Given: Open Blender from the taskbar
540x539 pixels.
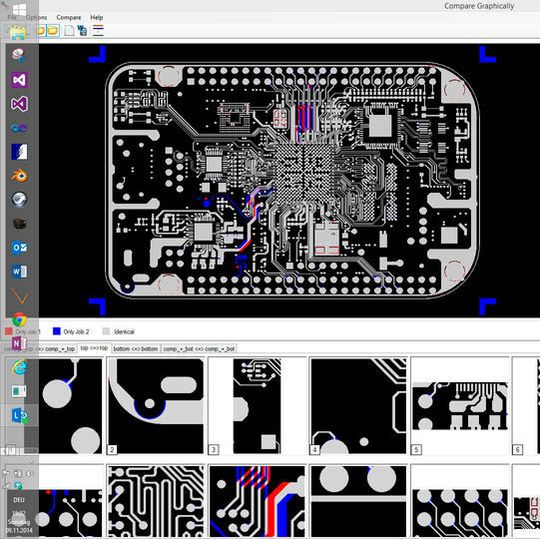Looking at the screenshot, I should (19, 176).
